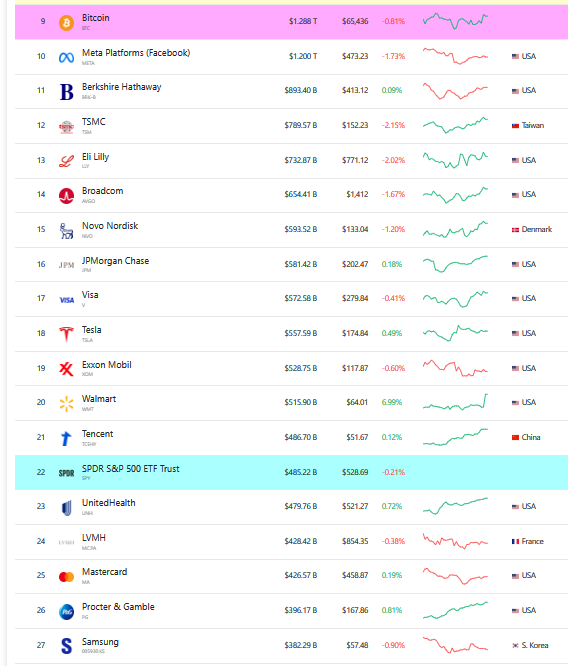
Task: Open the Eli Lilly link
Action: 96,157
